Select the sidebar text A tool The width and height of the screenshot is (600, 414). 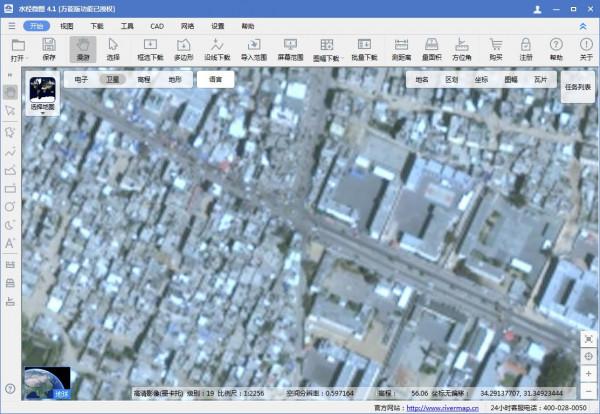[x=10, y=243]
